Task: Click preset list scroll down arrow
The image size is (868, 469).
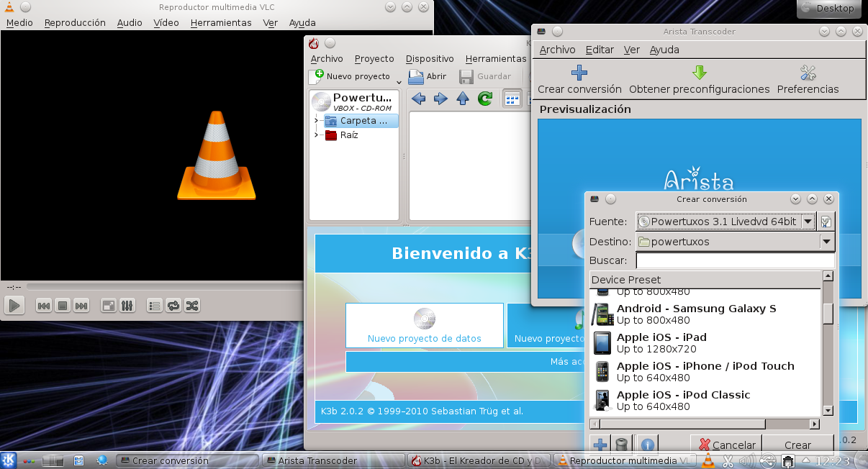Action: tap(828, 410)
